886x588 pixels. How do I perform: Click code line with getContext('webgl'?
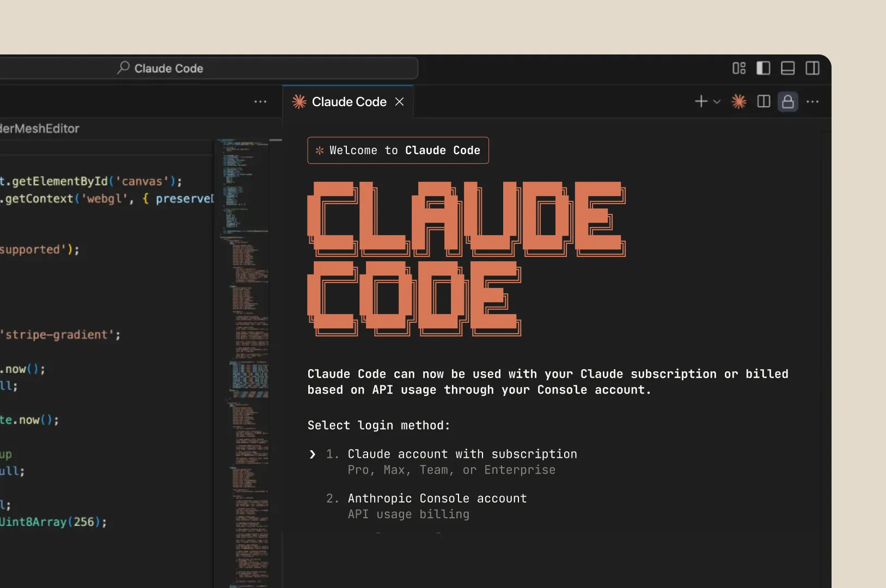click(107, 199)
